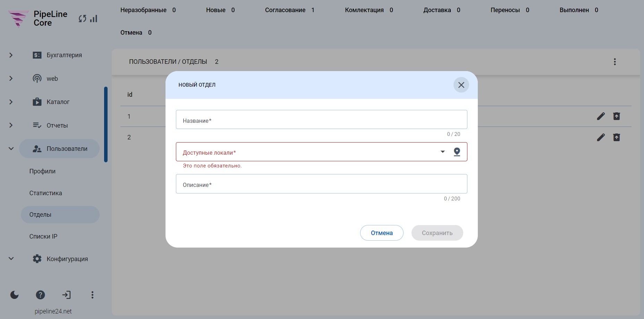Open the signal bars statistics icon
644x319 pixels.
tap(94, 19)
